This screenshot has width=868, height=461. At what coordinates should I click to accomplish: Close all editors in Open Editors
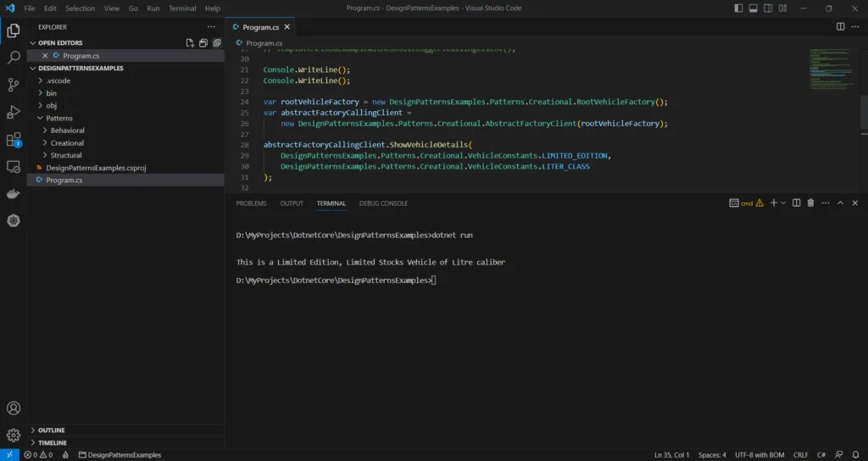[x=216, y=42]
